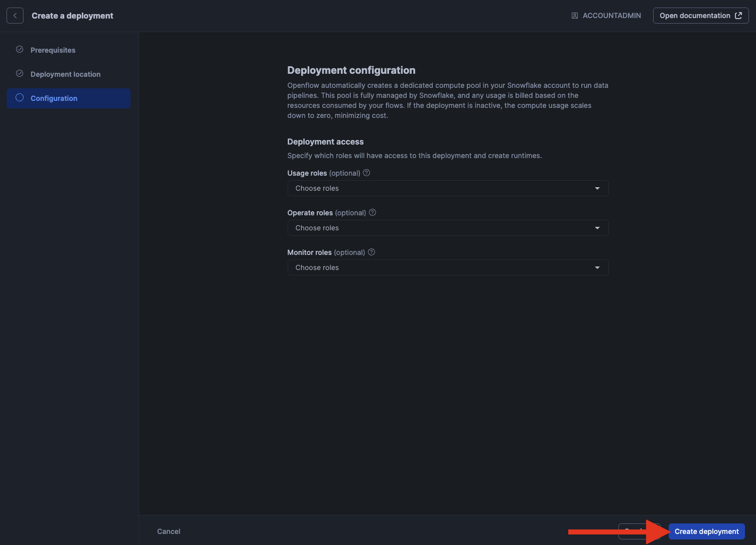Click the Choose roles placeholder under Usage roles
This screenshot has height=545, width=756.
click(x=317, y=188)
